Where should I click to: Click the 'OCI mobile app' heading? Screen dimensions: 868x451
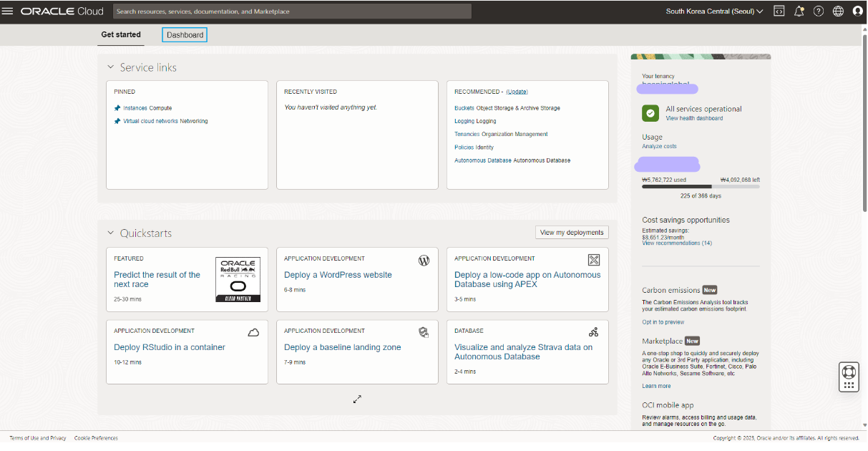tap(668, 405)
